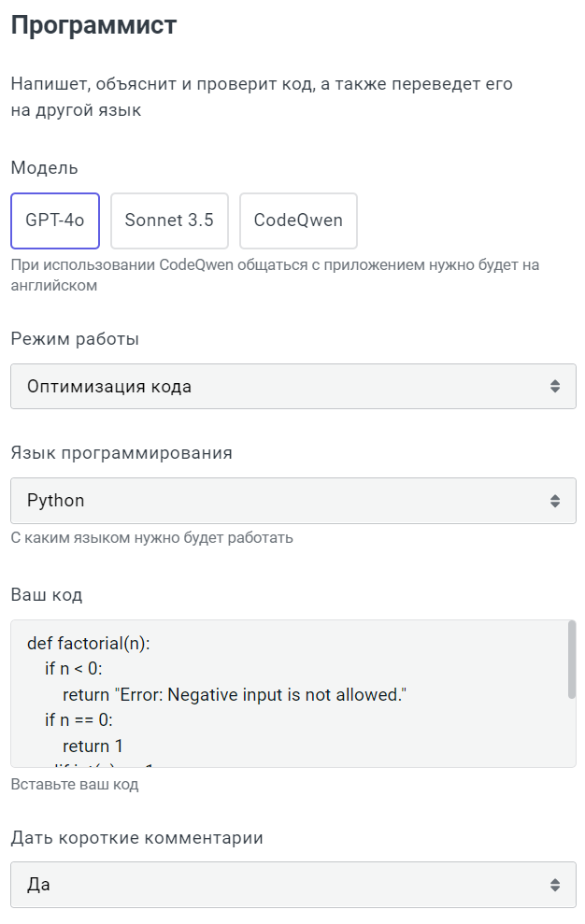Place cursor on 'def factorial(n):' line
The image size is (585, 924).
(x=89, y=644)
